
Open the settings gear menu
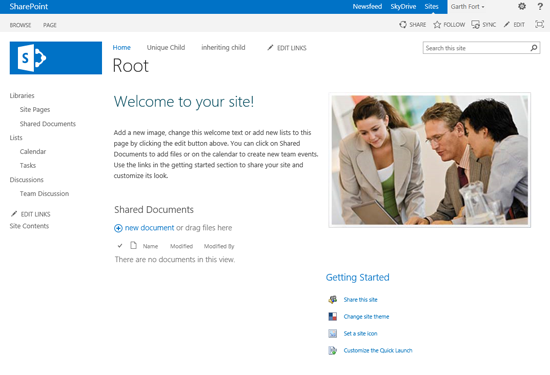[x=522, y=6]
